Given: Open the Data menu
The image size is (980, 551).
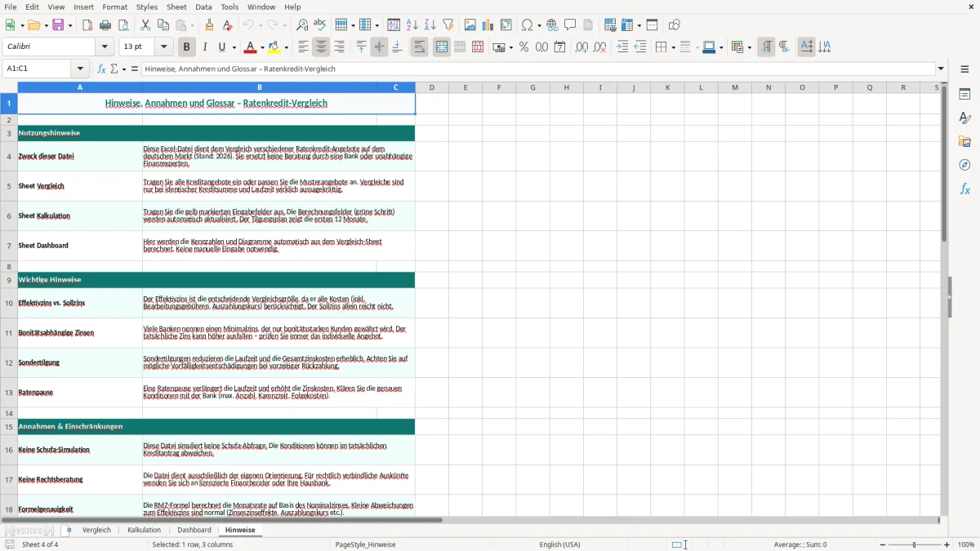Looking at the screenshot, I should coord(203,7).
